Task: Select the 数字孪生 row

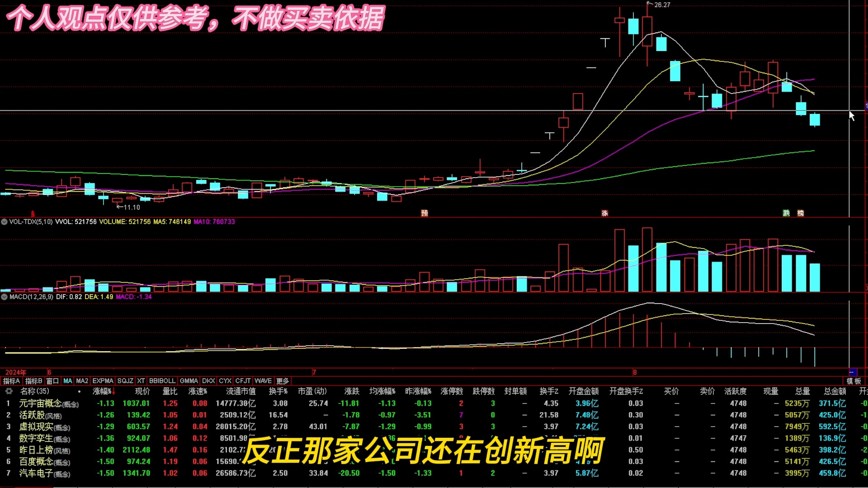Action: [x=434, y=438]
